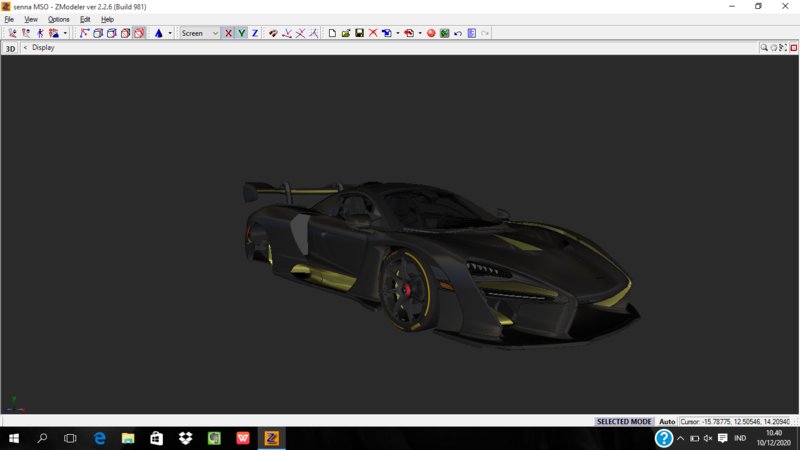Click the blue import icon

(387, 33)
